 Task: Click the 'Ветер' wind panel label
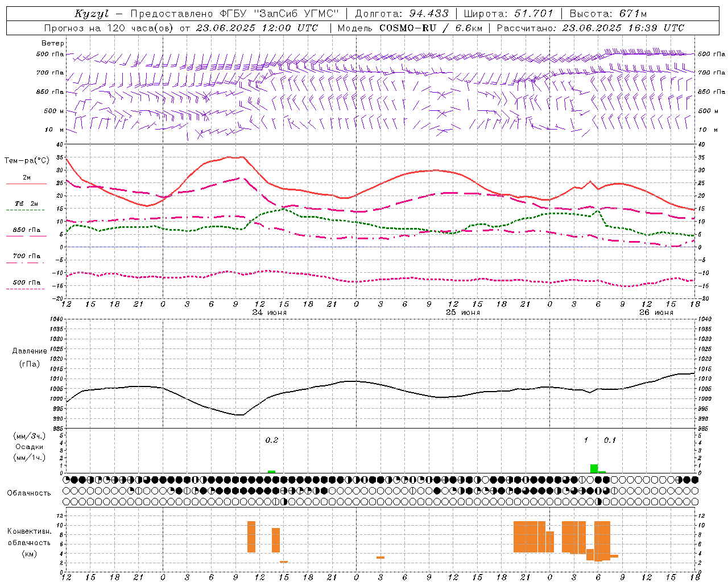click(x=53, y=43)
